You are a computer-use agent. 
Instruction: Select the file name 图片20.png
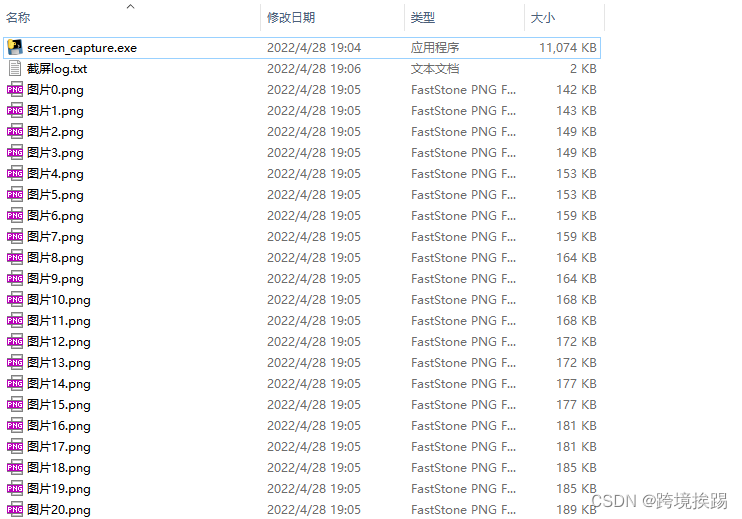pos(59,510)
